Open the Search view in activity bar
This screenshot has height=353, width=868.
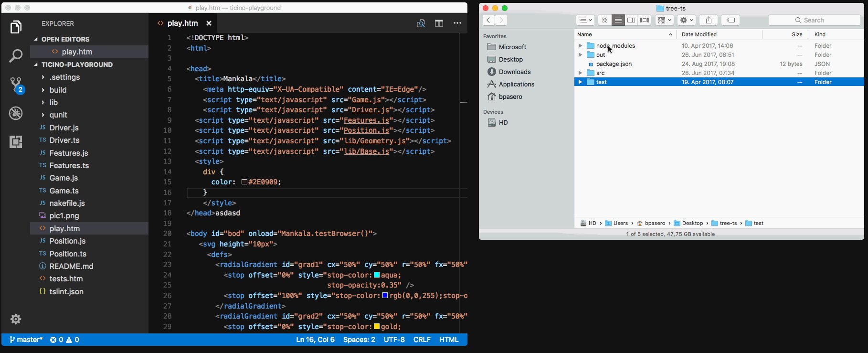[x=16, y=56]
